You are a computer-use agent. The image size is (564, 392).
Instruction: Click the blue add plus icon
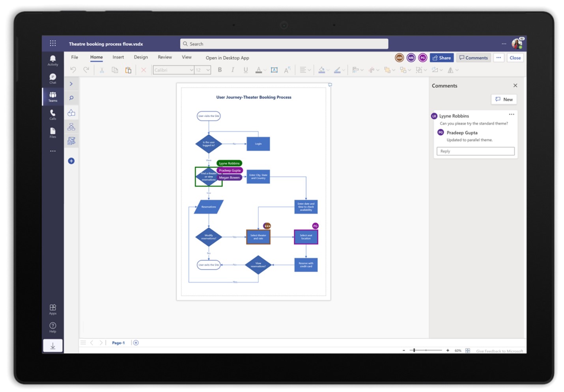[71, 161]
